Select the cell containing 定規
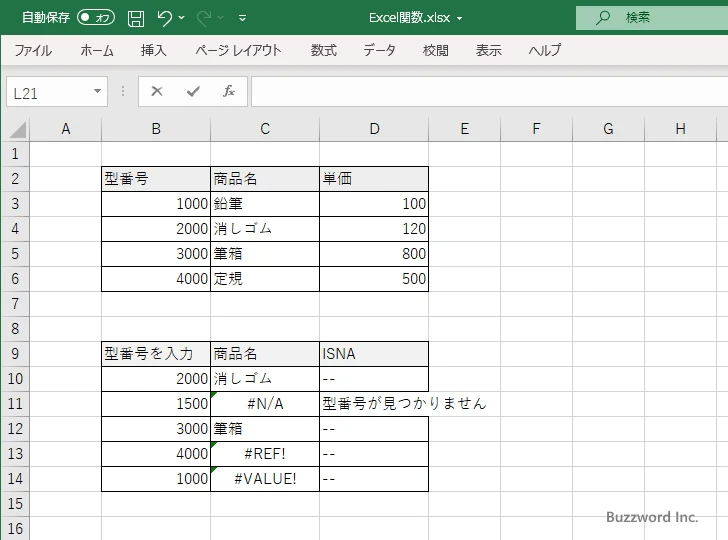728x540 pixels. click(265, 279)
